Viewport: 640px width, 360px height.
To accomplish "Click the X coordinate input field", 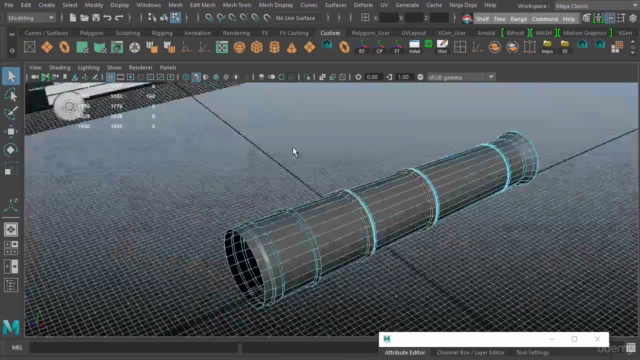I will pyautogui.click(x=389, y=18).
